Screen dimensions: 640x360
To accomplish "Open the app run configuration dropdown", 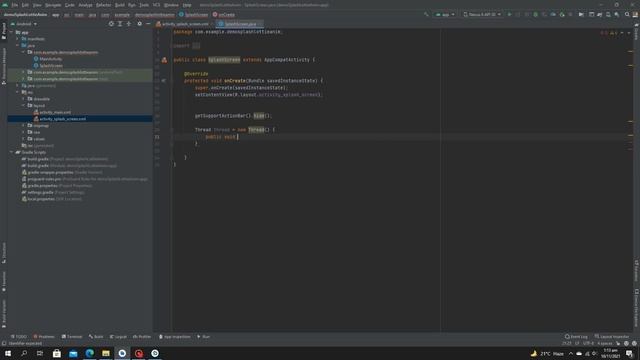I will click(x=445, y=14).
